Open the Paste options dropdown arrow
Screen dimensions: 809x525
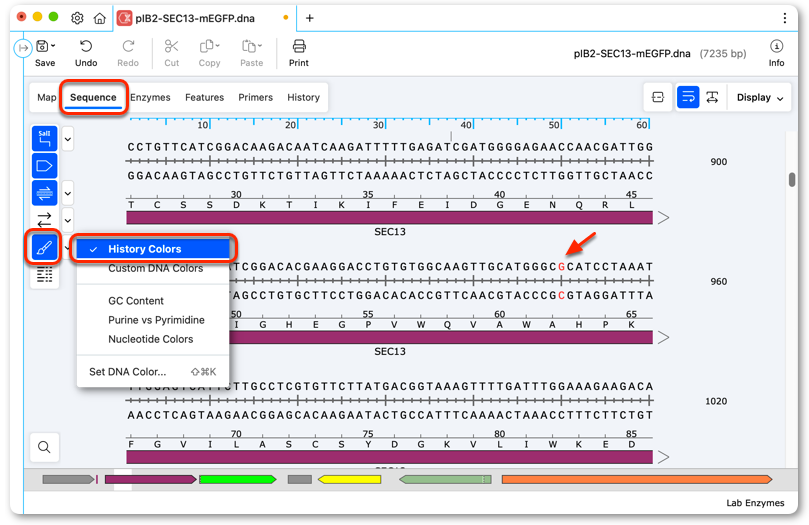click(260, 45)
